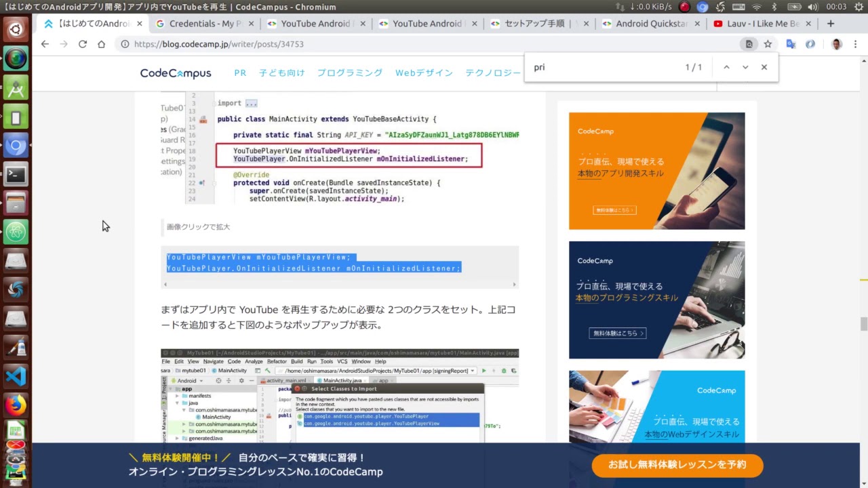Click 無料体験はこちら on orange banner

[x=615, y=210]
